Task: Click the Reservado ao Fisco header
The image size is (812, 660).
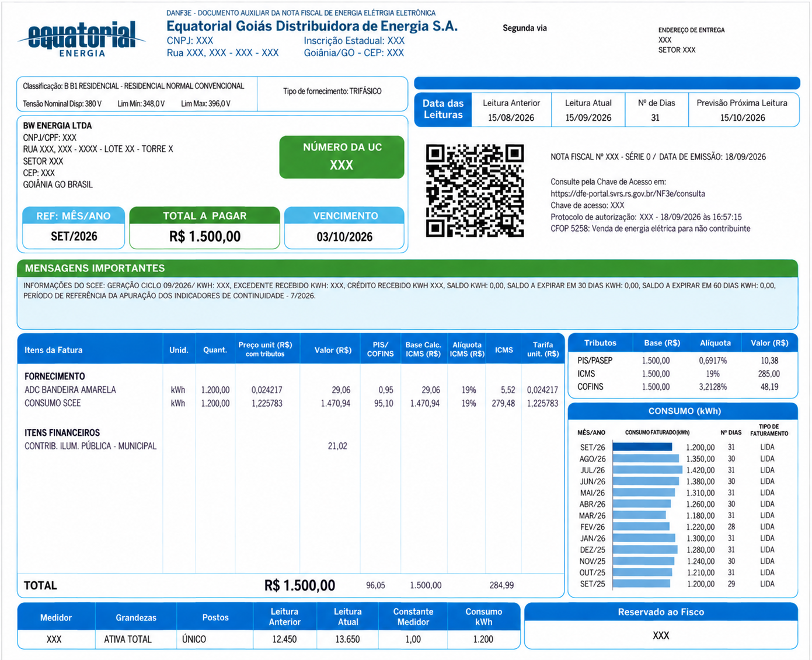Action: tap(661, 612)
